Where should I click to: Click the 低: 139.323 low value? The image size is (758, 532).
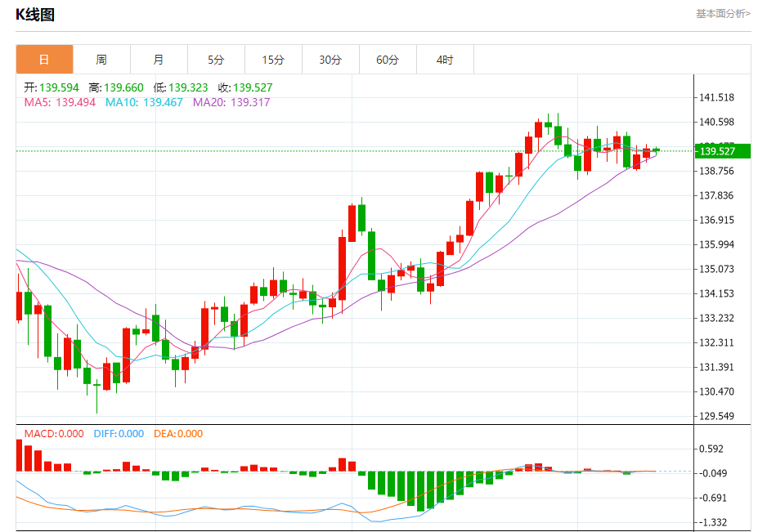coord(181,87)
